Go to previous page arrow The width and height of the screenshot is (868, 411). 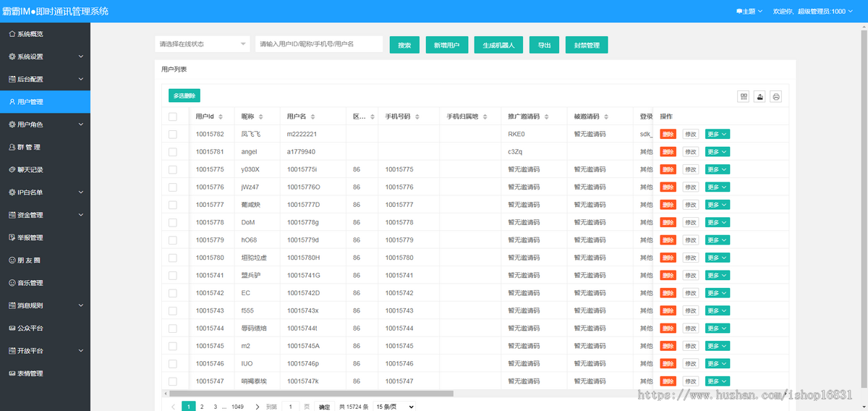click(x=174, y=407)
